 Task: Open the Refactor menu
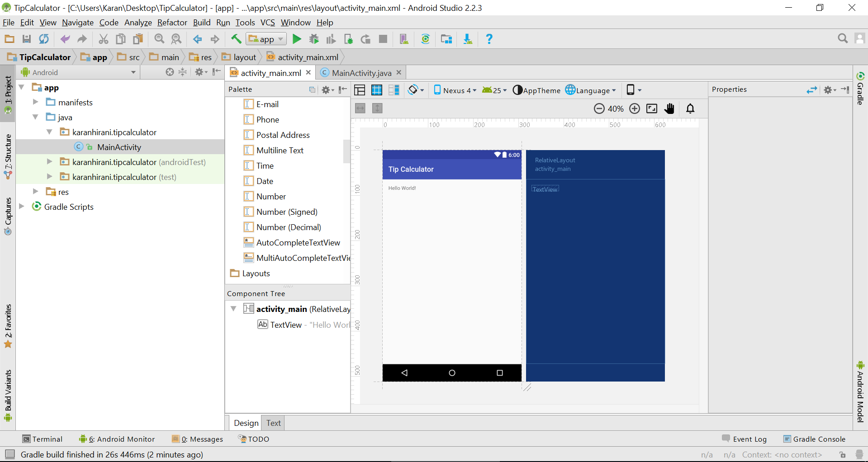click(x=172, y=23)
